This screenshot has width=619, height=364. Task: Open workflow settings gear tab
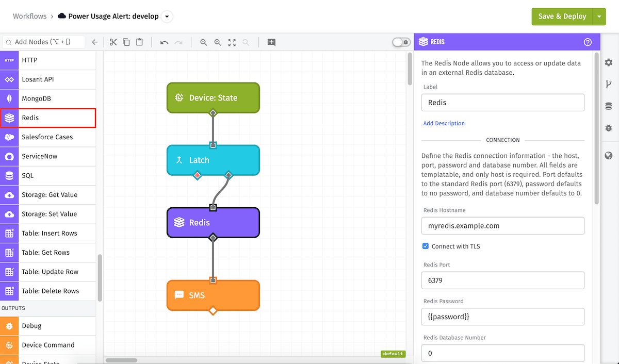[609, 62]
